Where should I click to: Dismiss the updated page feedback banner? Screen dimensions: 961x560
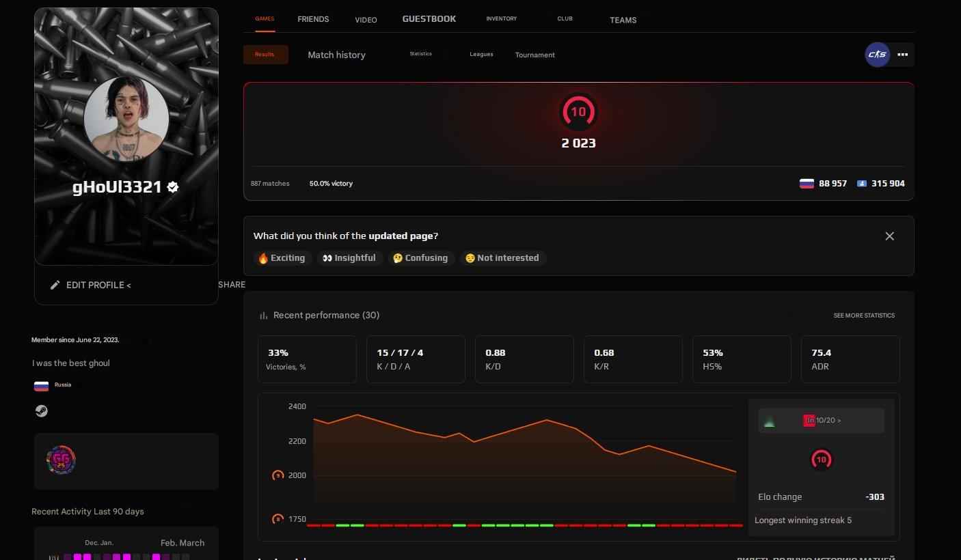click(889, 236)
